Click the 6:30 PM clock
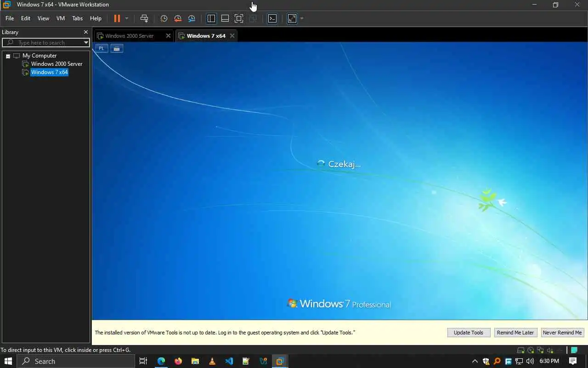Screen dimensions: 588x368 (549, 361)
